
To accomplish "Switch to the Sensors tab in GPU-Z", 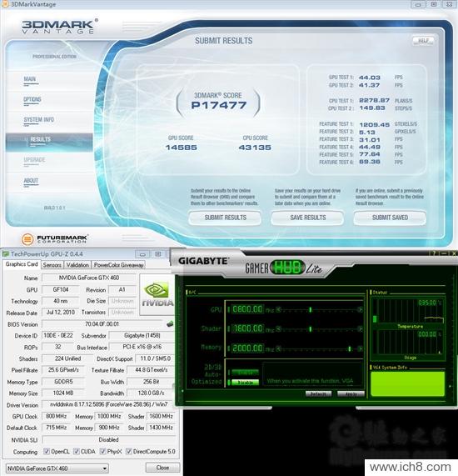I will 52,265.
